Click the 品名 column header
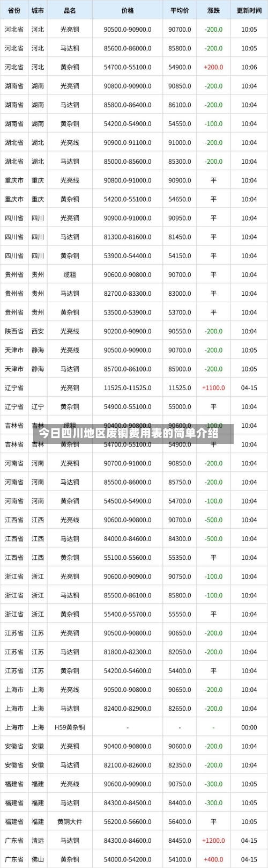Viewport: 268px width, 868px height. [70, 11]
